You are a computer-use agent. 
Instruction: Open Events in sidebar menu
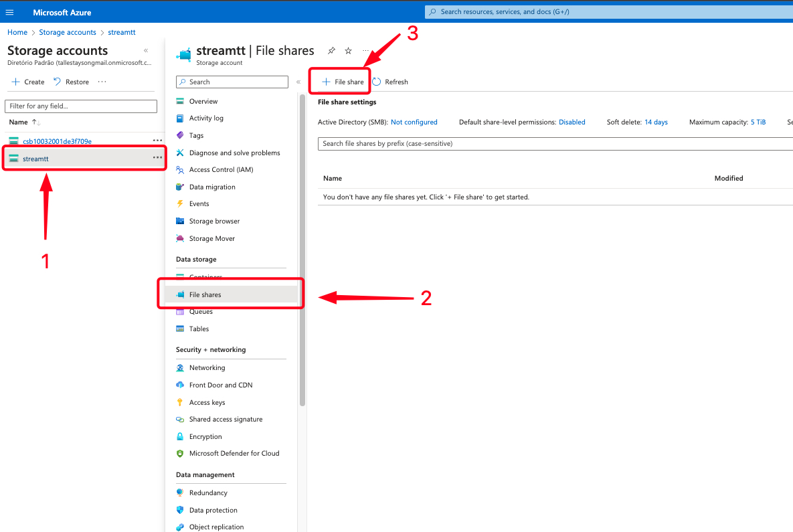click(199, 203)
